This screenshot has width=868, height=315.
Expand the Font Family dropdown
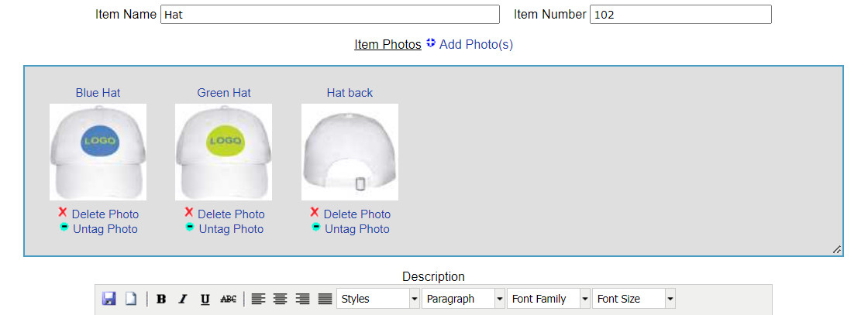pos(548,299)
